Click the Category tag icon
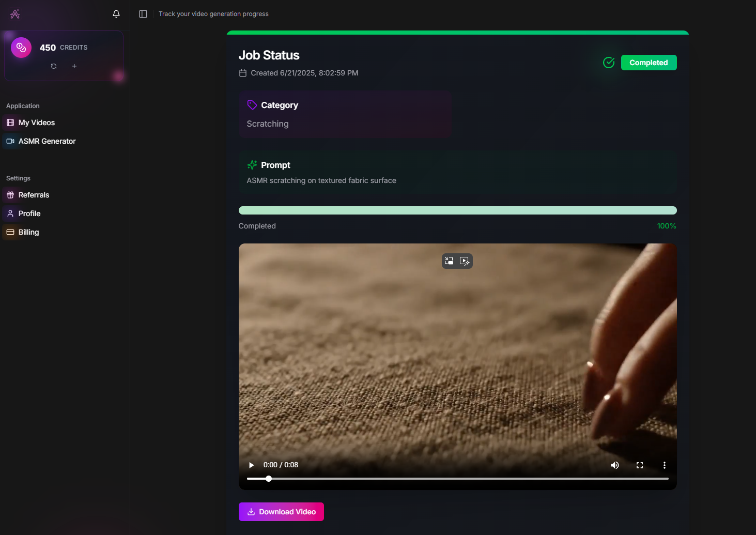 252,105
